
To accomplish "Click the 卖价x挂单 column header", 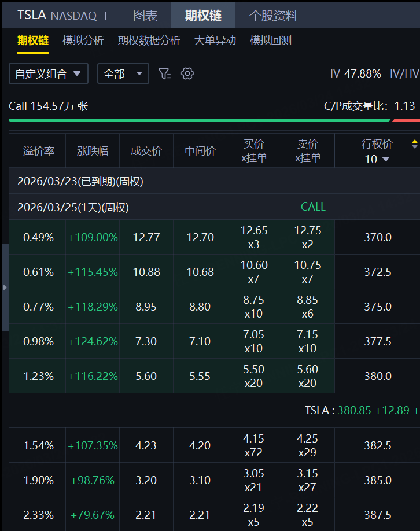I will tap(308, 151).
